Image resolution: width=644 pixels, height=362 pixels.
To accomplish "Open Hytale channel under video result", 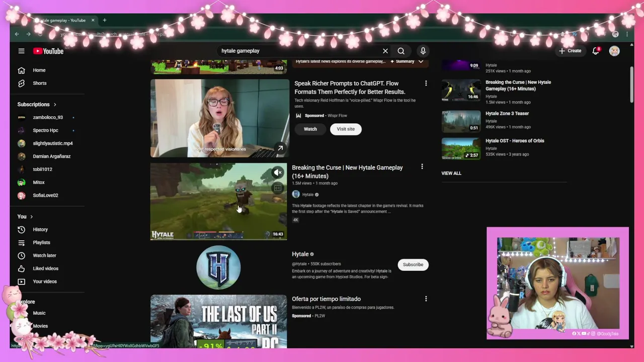I will coord(308,195).
